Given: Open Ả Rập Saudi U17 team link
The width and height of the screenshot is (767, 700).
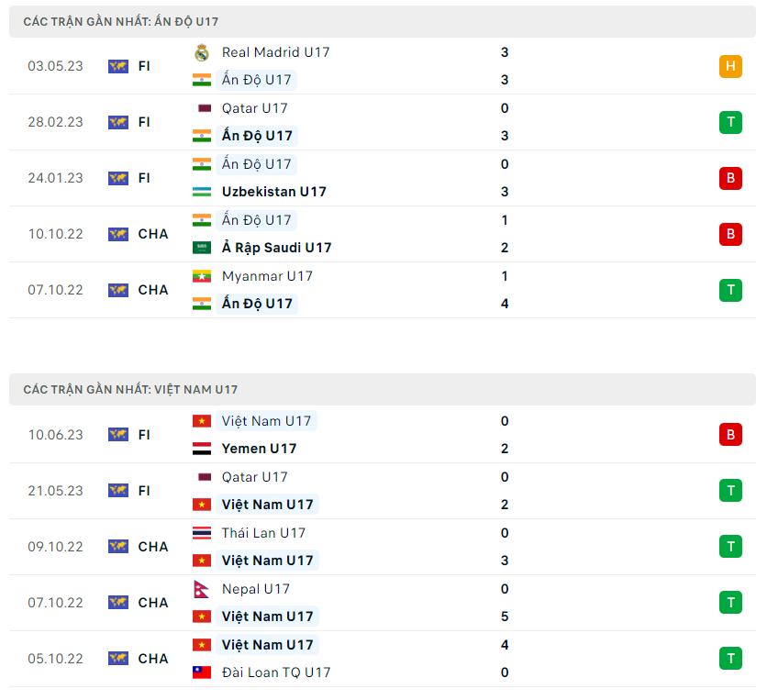Looking at the screenshot, I should click(x=276, y=248).
